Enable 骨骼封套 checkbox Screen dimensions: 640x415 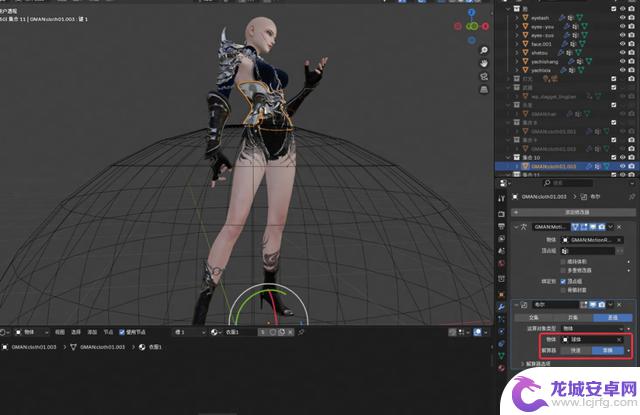click(563, 290)
